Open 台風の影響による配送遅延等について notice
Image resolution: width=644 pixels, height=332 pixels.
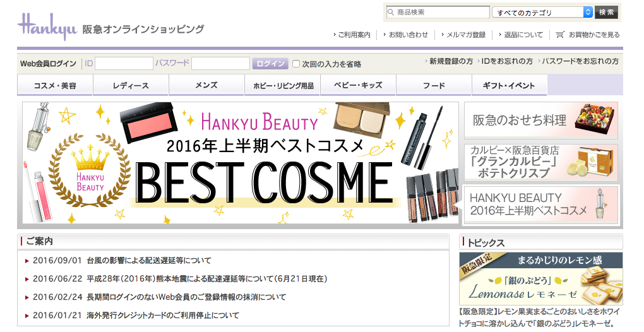(x=149, y=261)
